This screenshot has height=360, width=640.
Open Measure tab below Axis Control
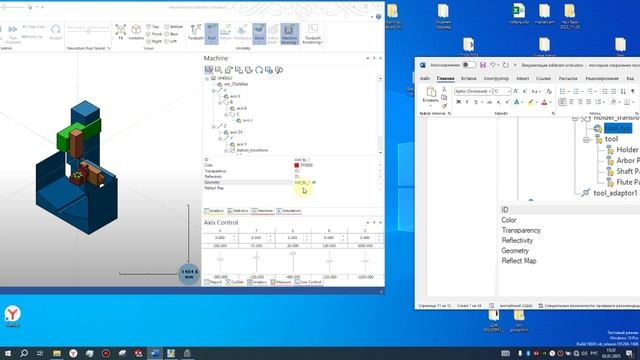pyautogui.click(x=281, y=282)
